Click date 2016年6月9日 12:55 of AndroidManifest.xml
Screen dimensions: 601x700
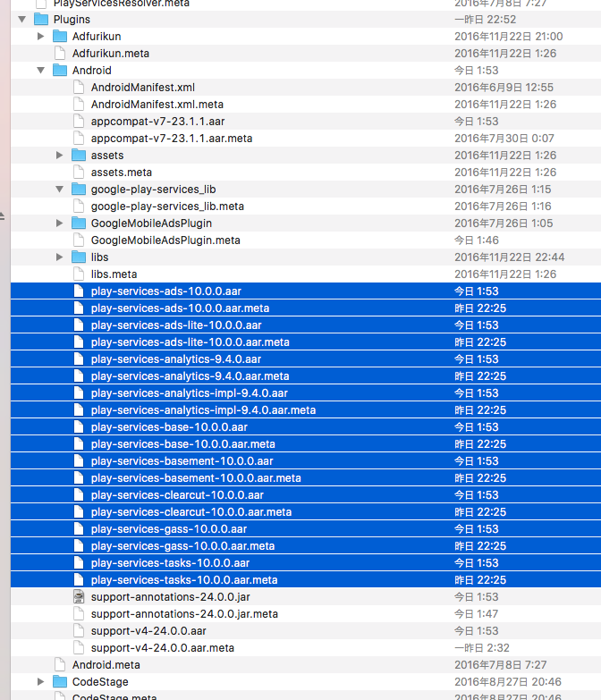(x=504, y=87)
